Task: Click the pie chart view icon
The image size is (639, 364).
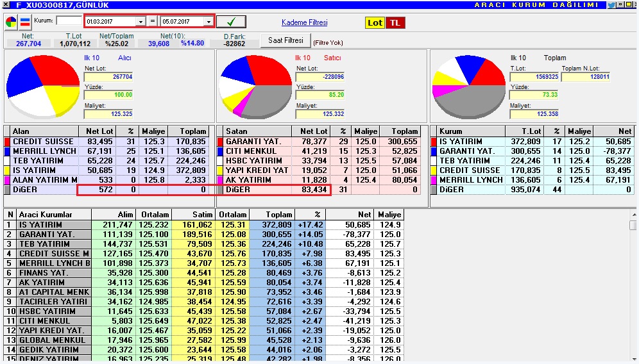Action: click(11, 22)
